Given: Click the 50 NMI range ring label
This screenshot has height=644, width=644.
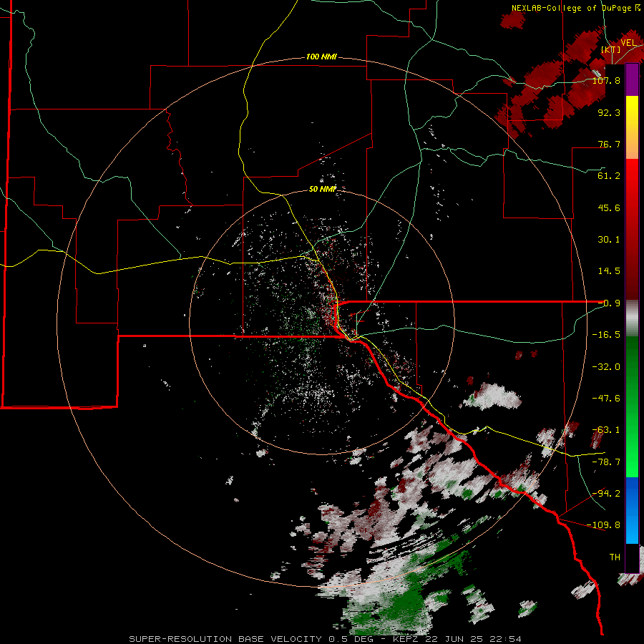Looking at the screenshot, I should pos(323,189).
